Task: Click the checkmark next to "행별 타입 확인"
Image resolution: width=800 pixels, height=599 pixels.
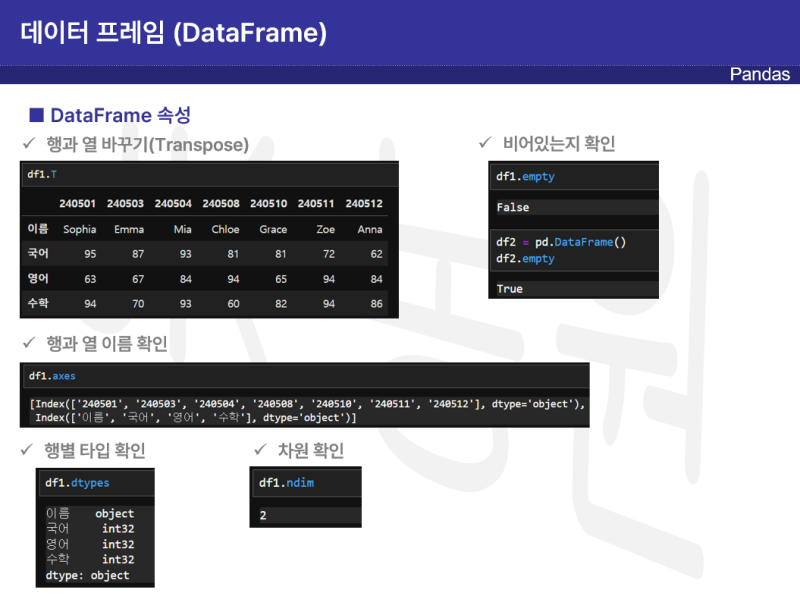Action: pos(27,450)
